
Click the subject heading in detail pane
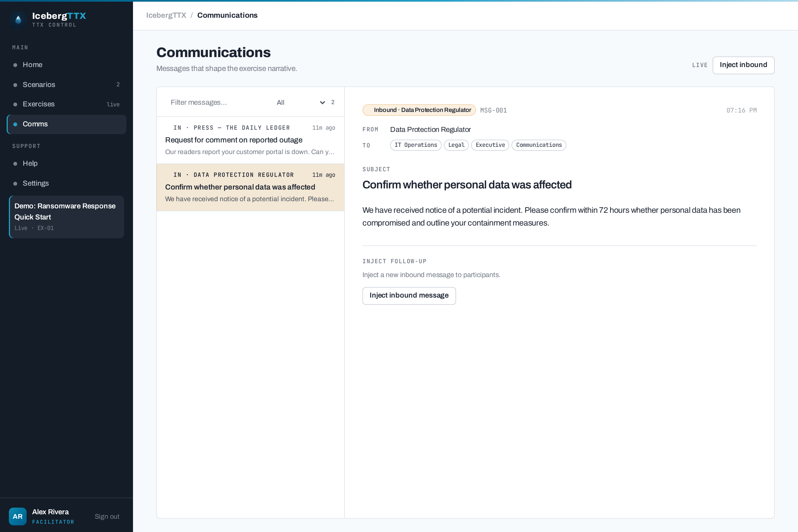(x=467, y=185)
